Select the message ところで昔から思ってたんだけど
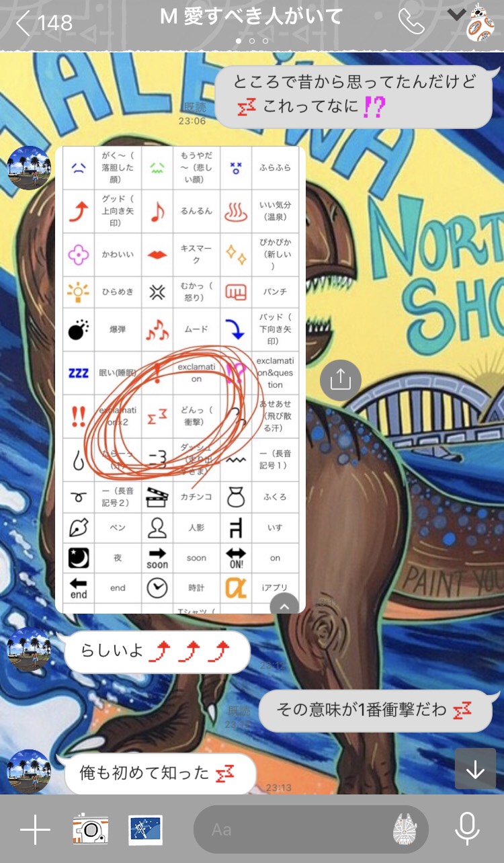Image resolution: width=504 pixels, height=863 pixels. coord(353,94)
